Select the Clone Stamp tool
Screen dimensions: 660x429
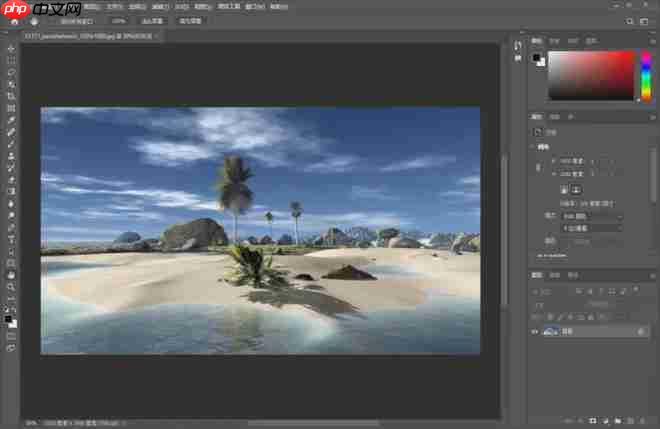point(11,156)
